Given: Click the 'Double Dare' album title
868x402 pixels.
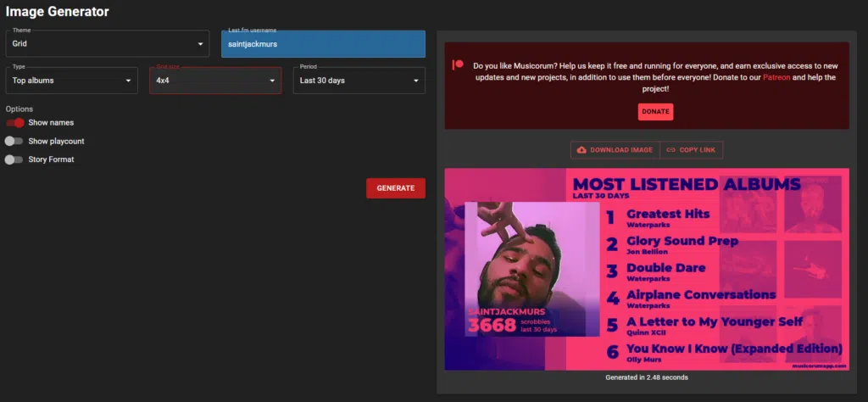Looking at the screenshot, I should [666, 268].
